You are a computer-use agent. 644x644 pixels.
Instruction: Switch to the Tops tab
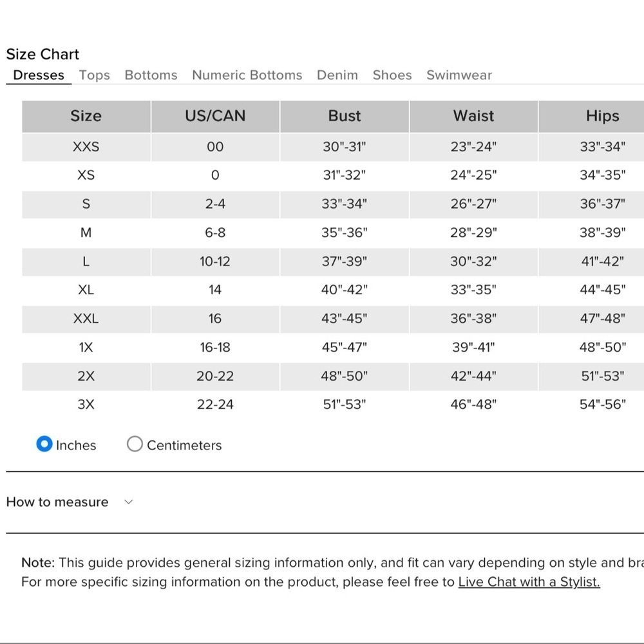click(x=95, y=75)
